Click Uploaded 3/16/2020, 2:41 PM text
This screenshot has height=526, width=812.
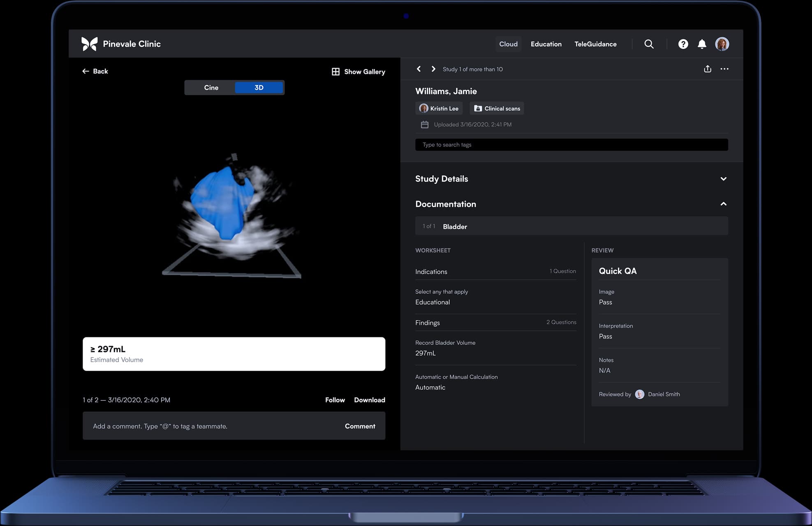(x=473, y=125)
